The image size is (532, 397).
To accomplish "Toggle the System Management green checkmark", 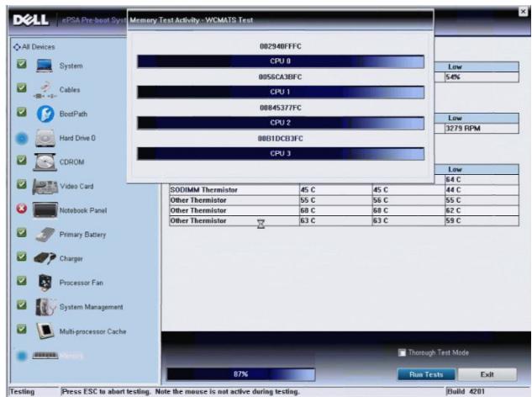I will 22,304.
